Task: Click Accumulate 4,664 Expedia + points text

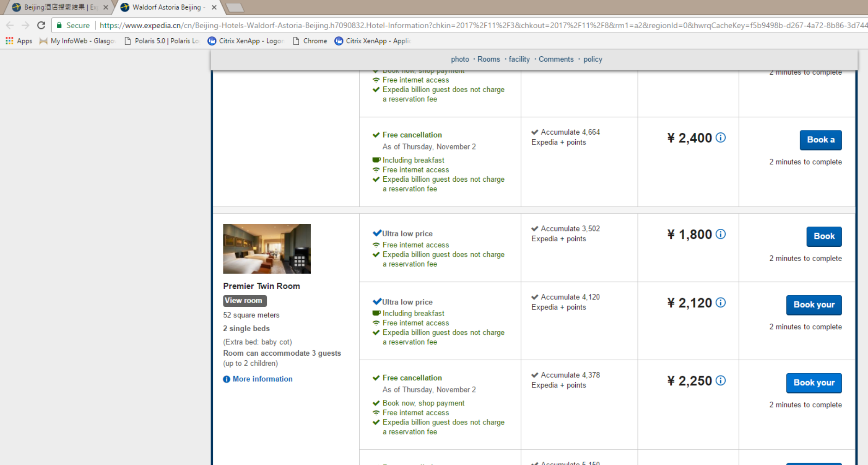Action: (566, 137)
